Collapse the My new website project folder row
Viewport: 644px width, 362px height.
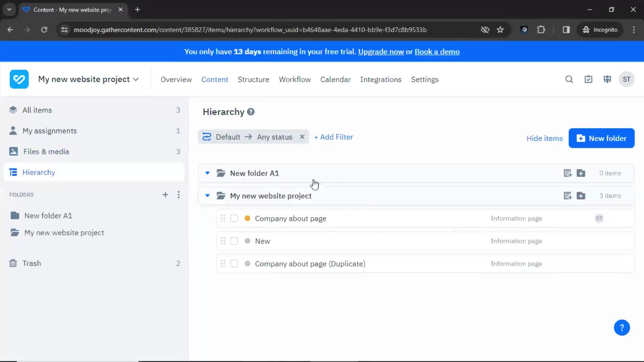click(x=207, y=196)
